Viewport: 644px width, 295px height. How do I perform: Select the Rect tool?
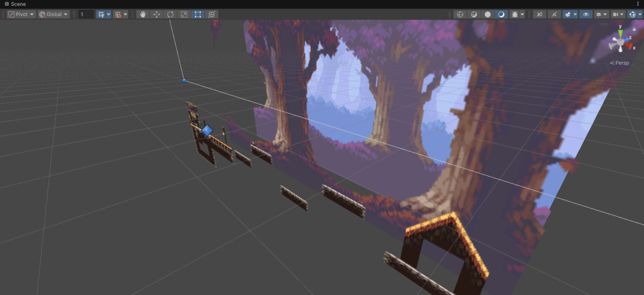click(x=198, y=15)
